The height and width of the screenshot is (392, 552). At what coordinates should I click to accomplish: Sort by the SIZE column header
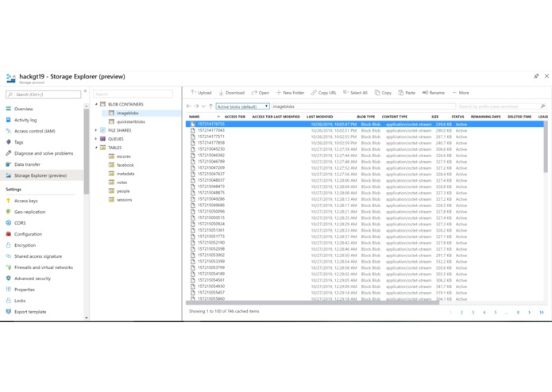435,117
